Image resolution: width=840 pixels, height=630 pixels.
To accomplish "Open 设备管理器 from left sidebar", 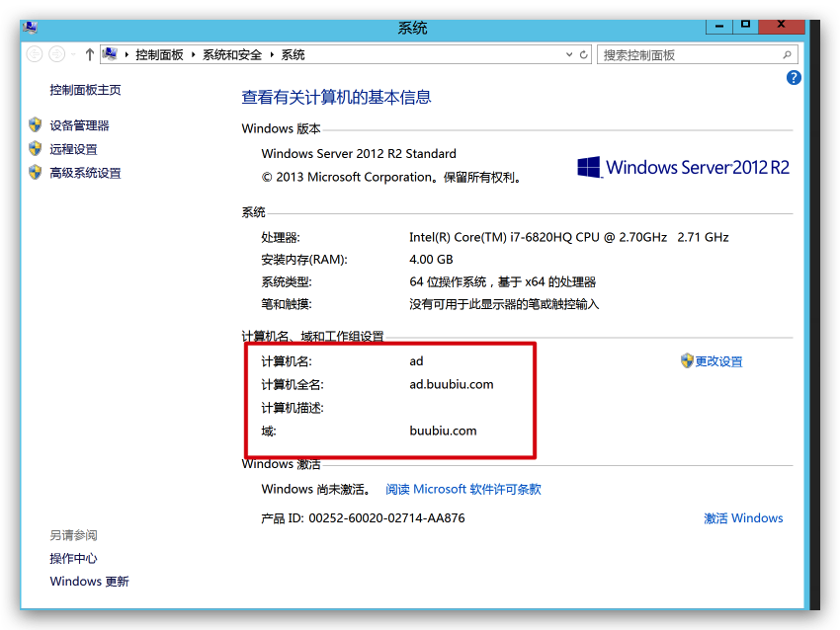I will [79, 125].
